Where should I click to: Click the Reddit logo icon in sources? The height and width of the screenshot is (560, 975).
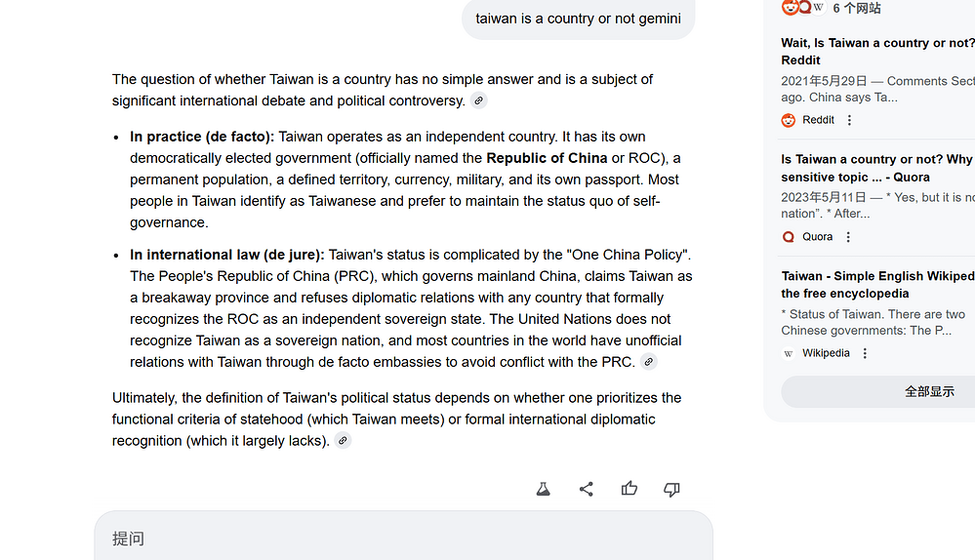pos(789,120)
